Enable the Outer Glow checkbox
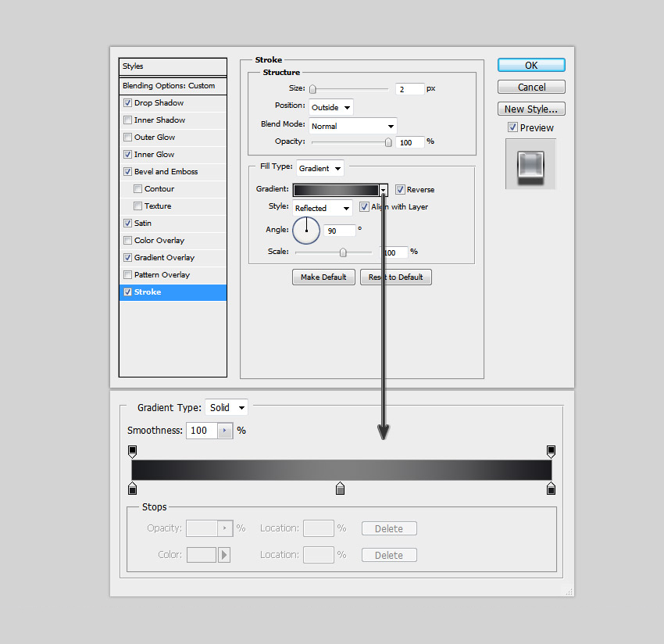 (127, 138)
